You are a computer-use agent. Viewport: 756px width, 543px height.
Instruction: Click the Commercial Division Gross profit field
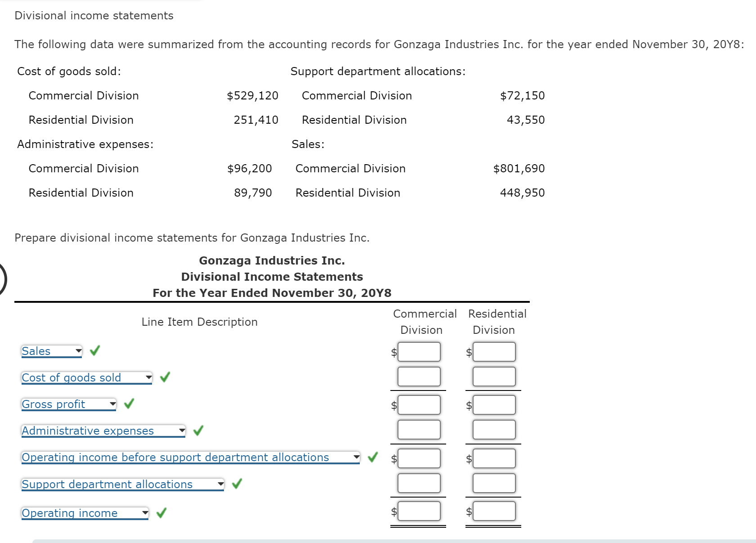(419, 404)
